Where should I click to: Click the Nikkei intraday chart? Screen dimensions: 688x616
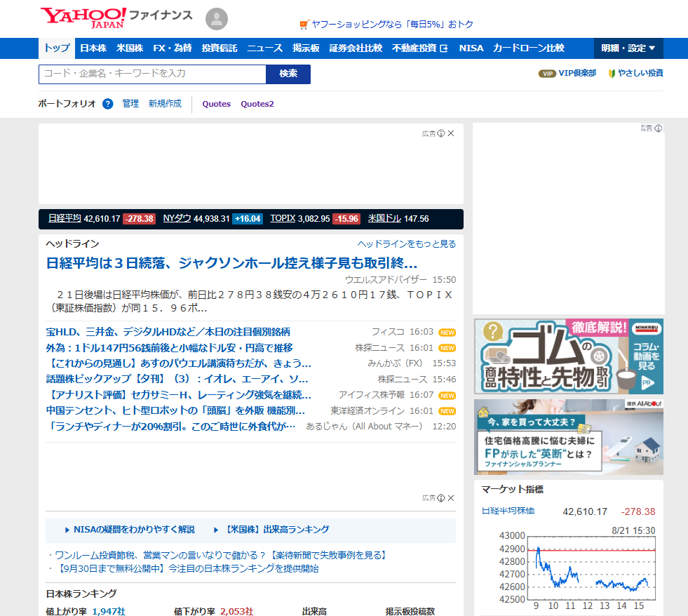point(577,568)
